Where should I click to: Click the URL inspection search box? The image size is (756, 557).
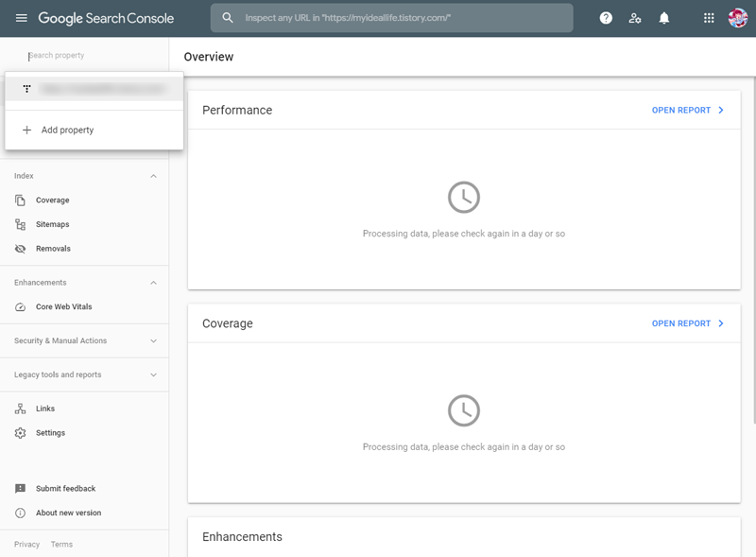point(391,18)
